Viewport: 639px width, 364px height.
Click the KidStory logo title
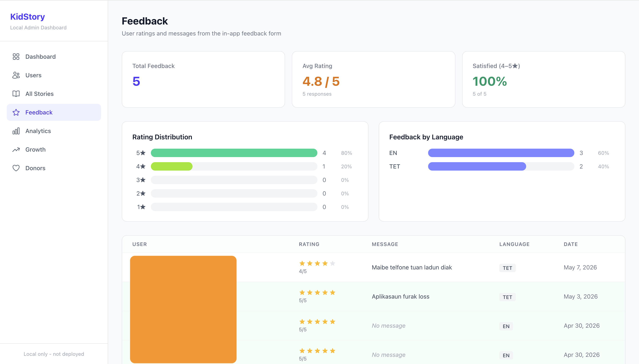[x=27, y=17]
